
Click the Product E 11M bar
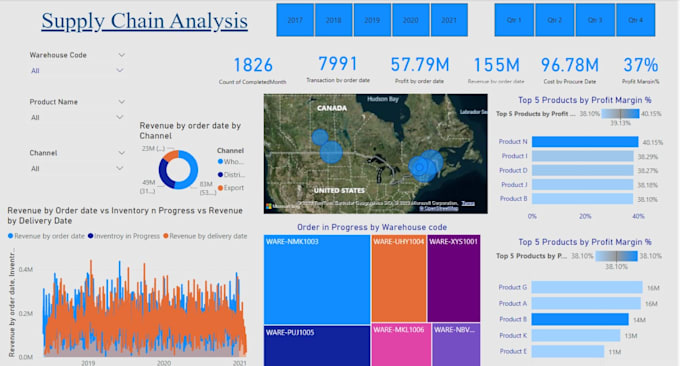568,351
